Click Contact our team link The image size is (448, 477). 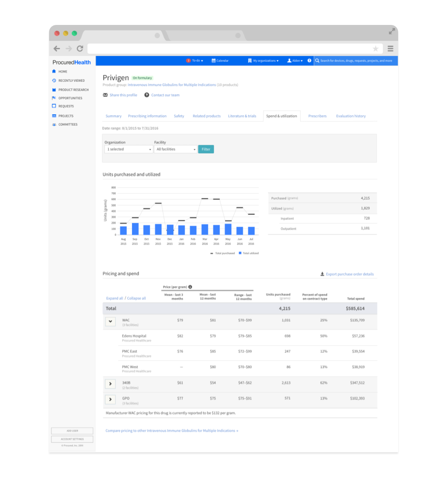(165, 95)
